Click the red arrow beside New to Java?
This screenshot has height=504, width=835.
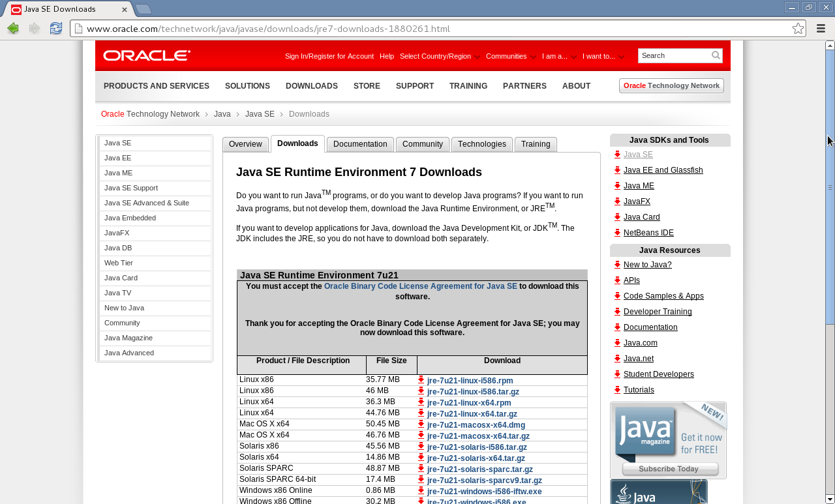click(x=617, y=265)
